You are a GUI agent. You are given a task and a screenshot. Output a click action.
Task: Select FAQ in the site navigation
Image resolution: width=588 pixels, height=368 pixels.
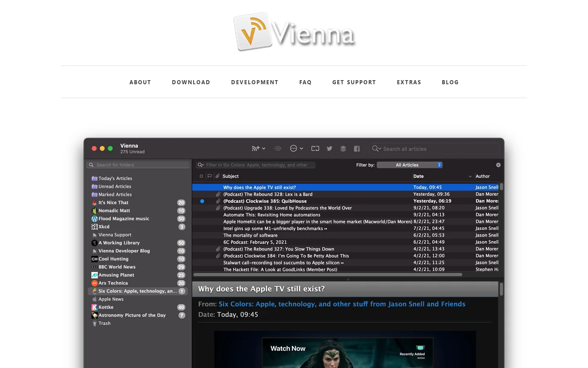305,82
